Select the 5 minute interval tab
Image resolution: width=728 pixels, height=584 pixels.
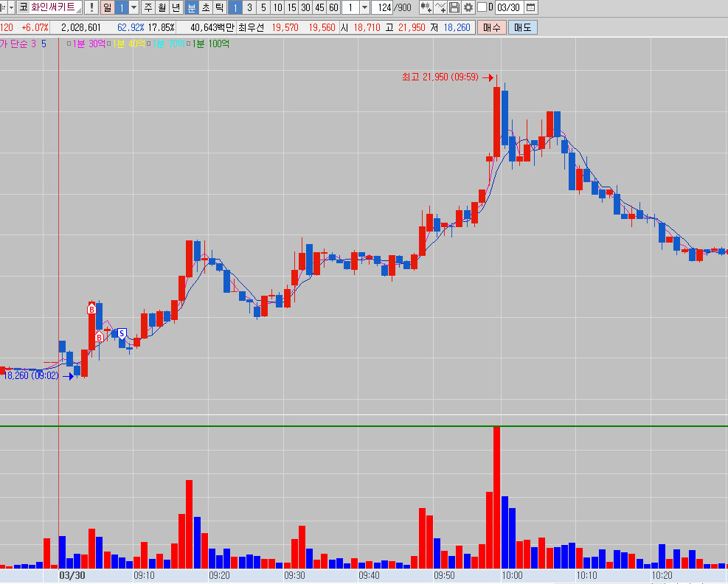pyautogui.click(x=263, y=7)
